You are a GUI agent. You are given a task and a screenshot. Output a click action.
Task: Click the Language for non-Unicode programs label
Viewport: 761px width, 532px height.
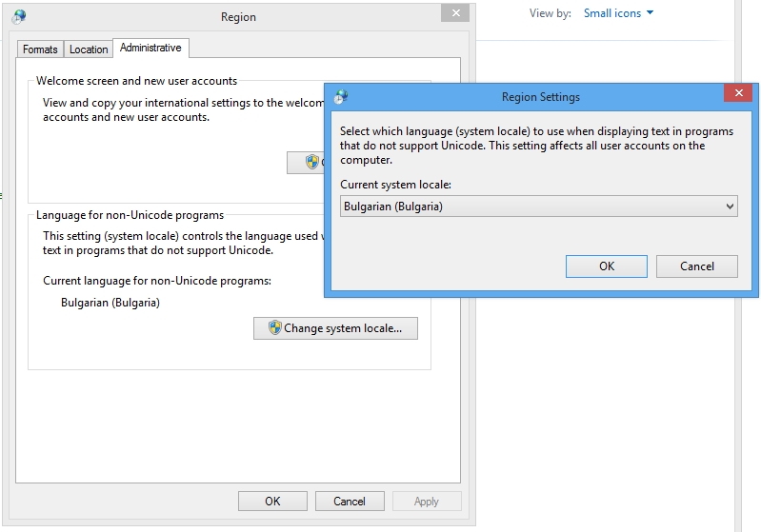130,215
